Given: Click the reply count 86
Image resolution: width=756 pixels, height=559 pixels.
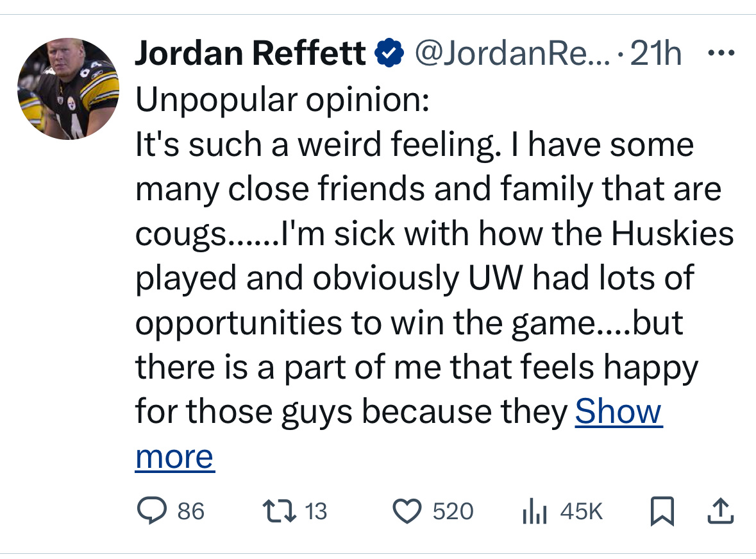Looking at the screenshot, I should point(190,511).
